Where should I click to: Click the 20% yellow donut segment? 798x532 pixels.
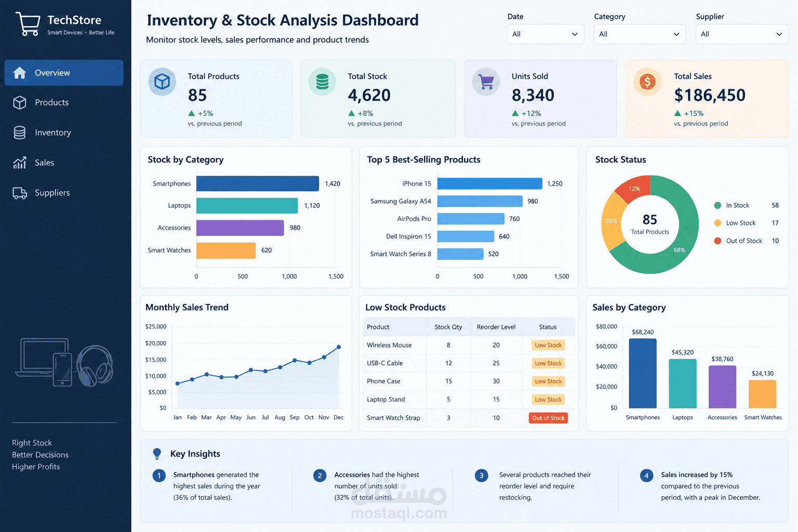click(612, 222)
